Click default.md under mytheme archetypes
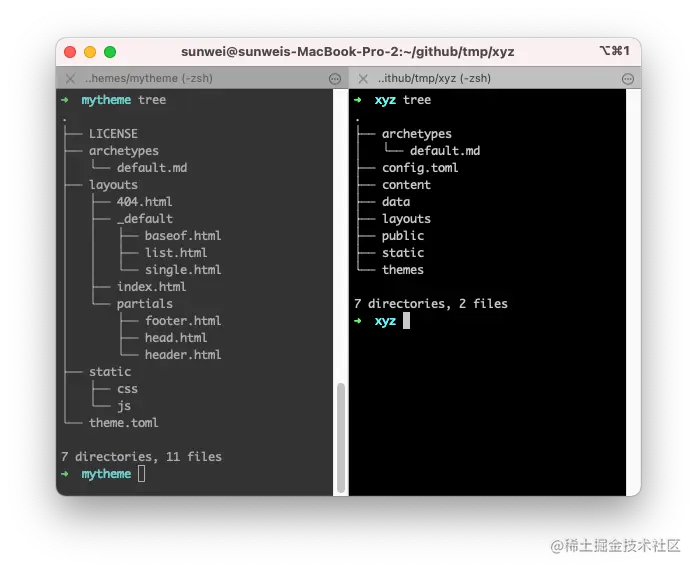 (152, 168)
